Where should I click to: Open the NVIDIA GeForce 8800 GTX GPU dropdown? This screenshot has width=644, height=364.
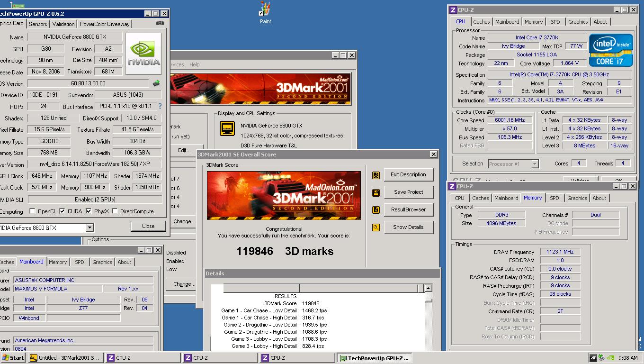click(x=89, y=228)
